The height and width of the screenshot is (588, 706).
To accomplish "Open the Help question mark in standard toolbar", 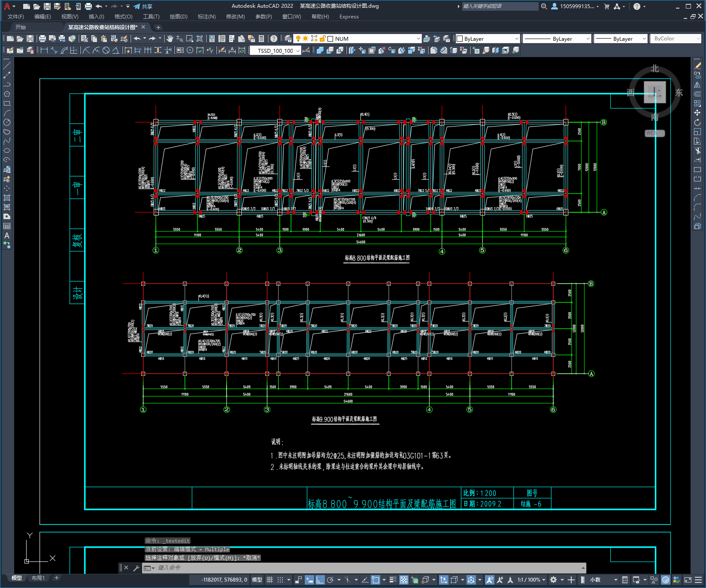I will [x=274, y=39].
